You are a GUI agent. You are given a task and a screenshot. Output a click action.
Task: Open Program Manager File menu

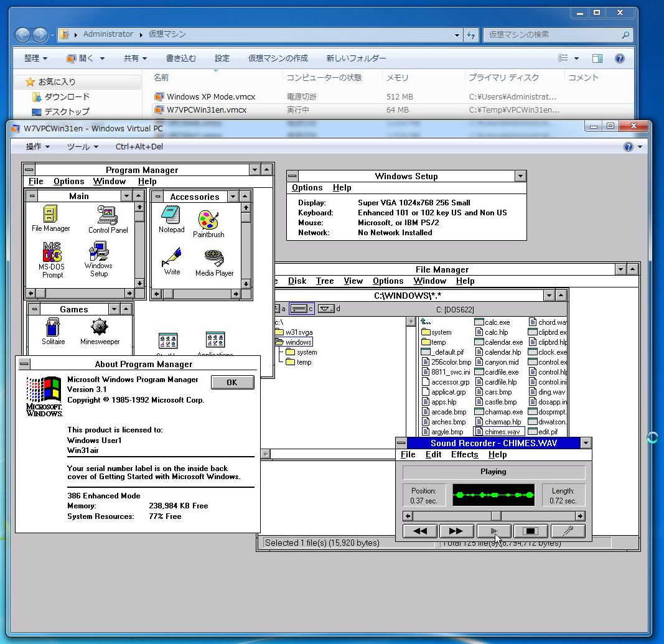click(36, 182)
